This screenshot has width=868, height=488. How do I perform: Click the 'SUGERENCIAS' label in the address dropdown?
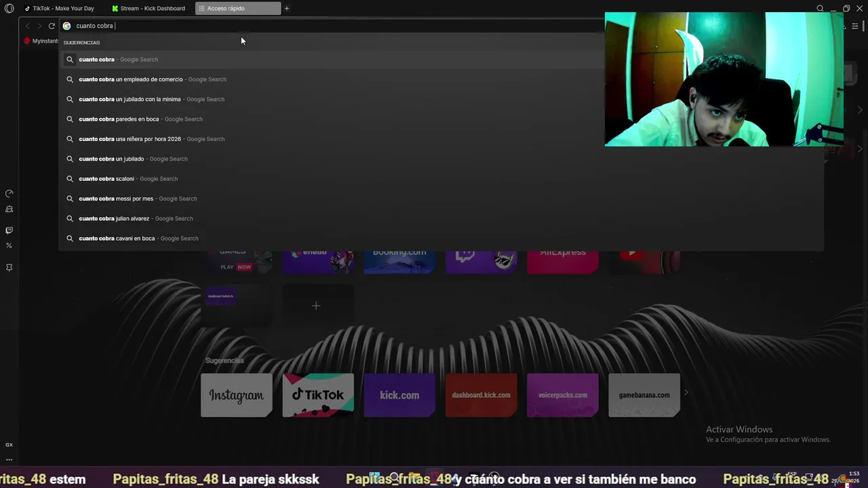point(81,43)
